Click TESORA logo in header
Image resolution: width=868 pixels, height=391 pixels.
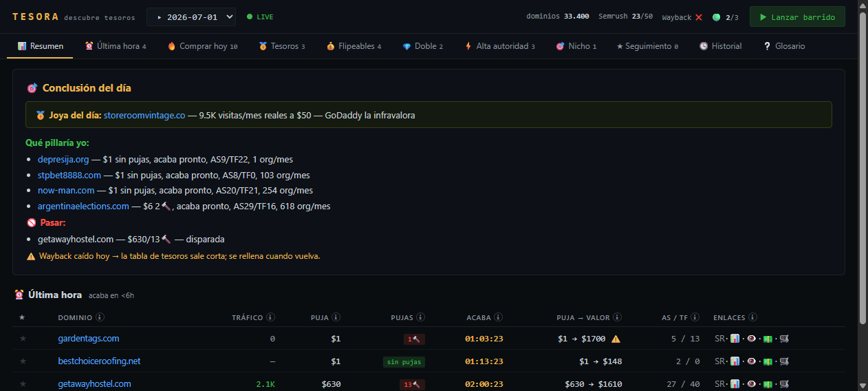click(36, 17)
